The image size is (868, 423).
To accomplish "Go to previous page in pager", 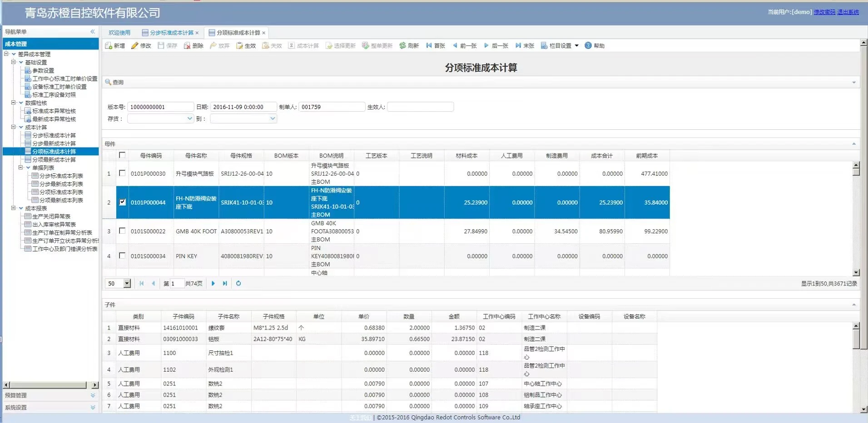I will [x=154, y=283].
